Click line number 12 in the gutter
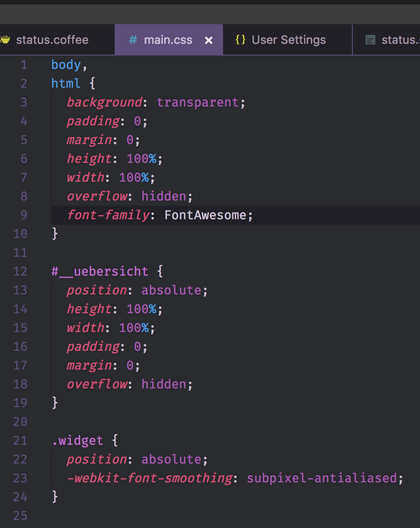The height and width of the screenshot is (528, 420). coord(20,272)
